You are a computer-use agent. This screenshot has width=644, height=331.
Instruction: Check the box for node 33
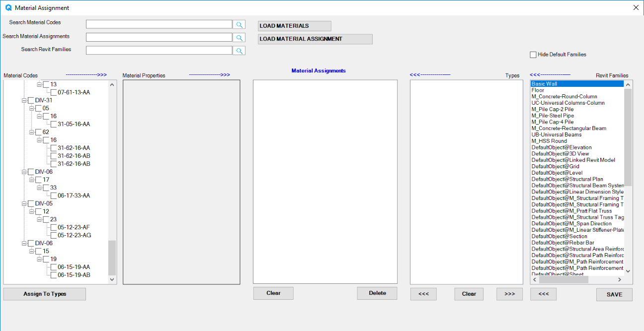(46, 188)
